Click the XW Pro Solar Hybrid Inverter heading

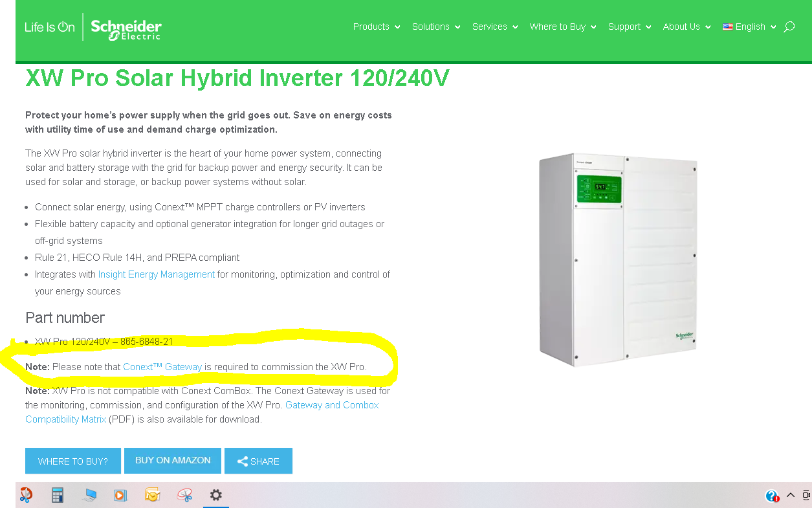click(237, 78)
